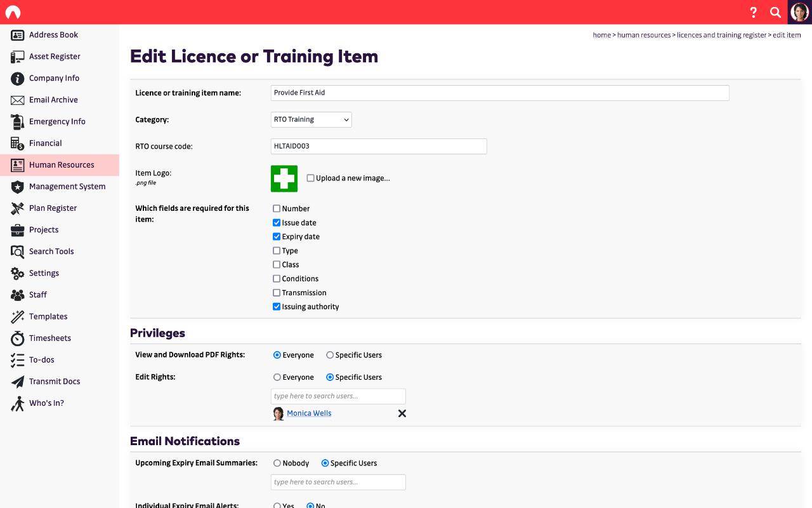Untick the Expiry date checkbox
The height and width of the screenshot is (508, 812).
click(277, 236)
